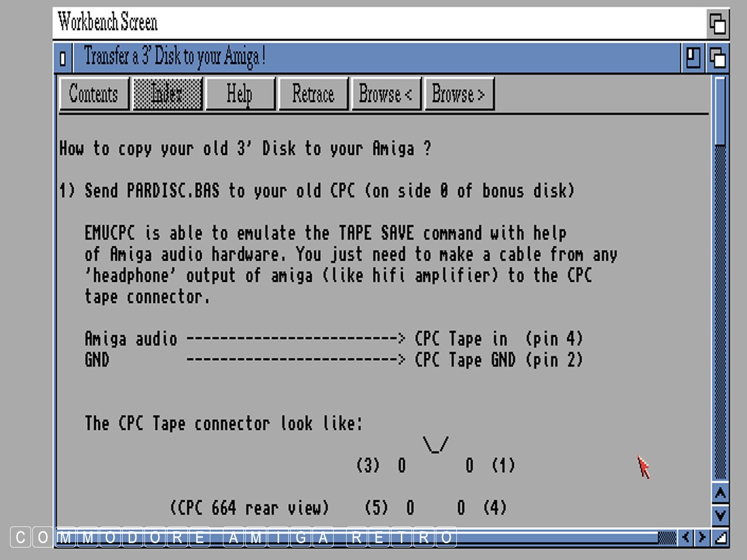Click the Workbench Screen depth gadget
This screenshot has width=747, height=560.
[717, 24]
